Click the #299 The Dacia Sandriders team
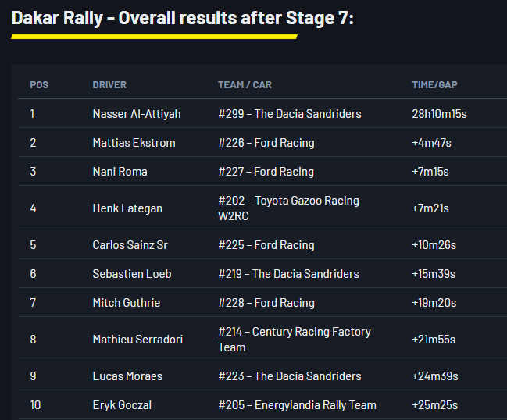This screenshot has height=420, width=507. pyautogui.click(x=289, y=114)
